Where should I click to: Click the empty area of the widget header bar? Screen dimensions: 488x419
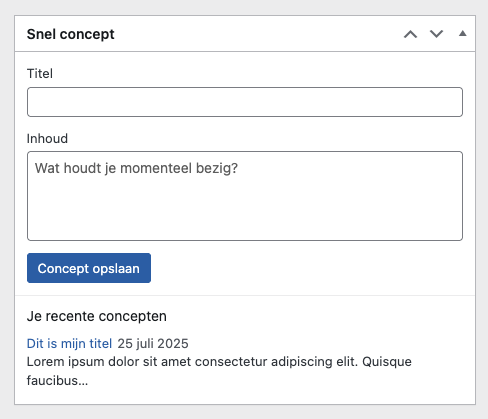[x=257, y=34]
